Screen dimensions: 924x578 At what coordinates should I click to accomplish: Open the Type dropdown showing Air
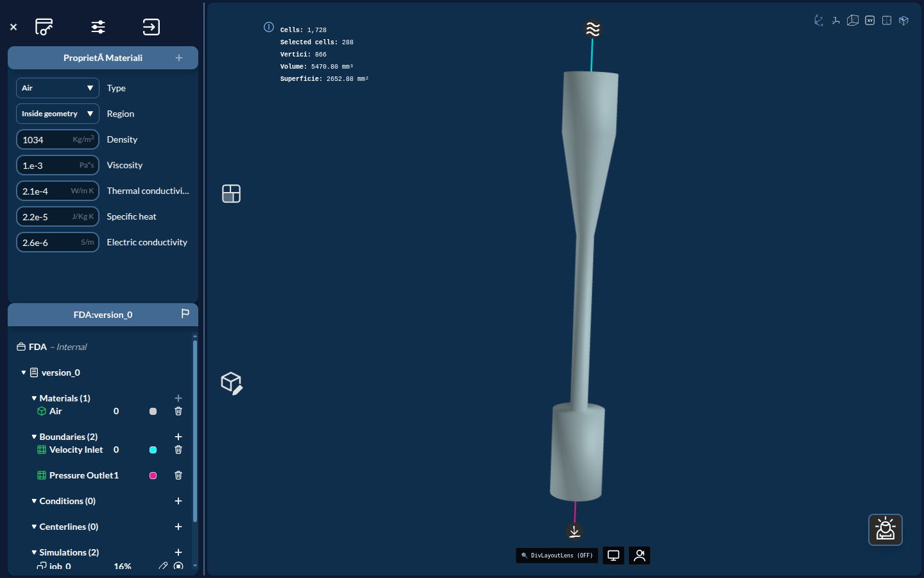[x=58, y=88]
